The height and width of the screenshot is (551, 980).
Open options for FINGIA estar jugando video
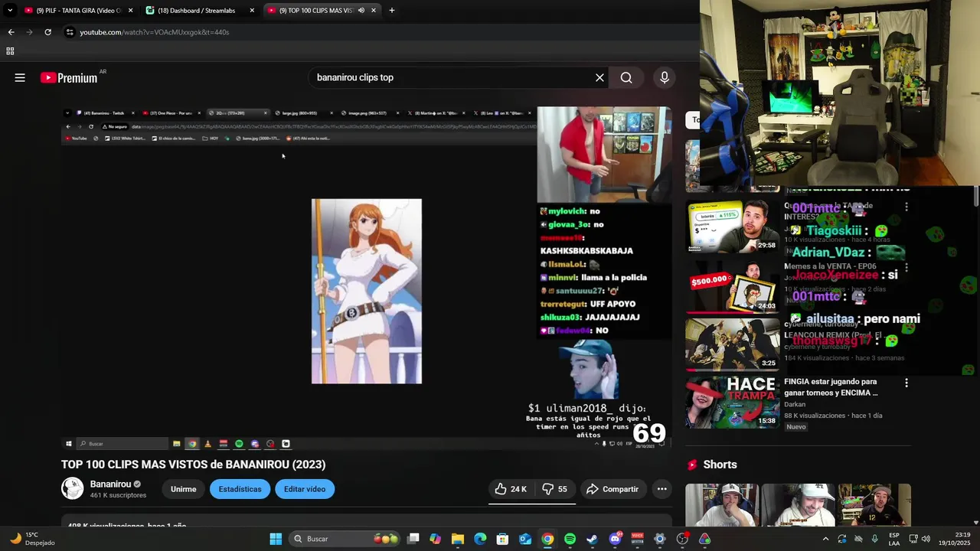pos(906,383)
